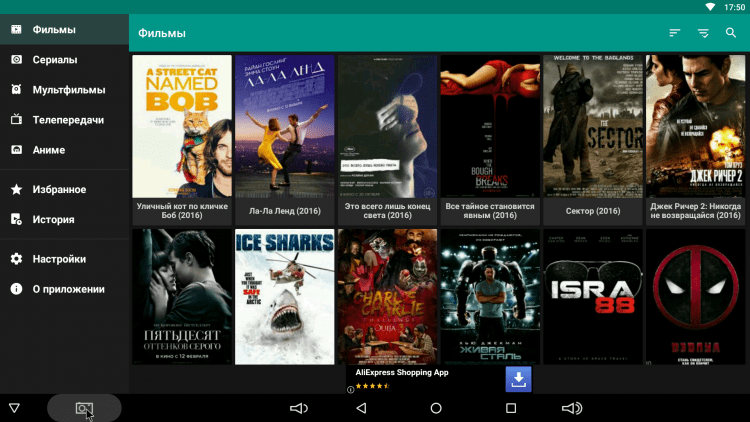
Task: Open Мультфильмы category
Action: coord(68,90)
